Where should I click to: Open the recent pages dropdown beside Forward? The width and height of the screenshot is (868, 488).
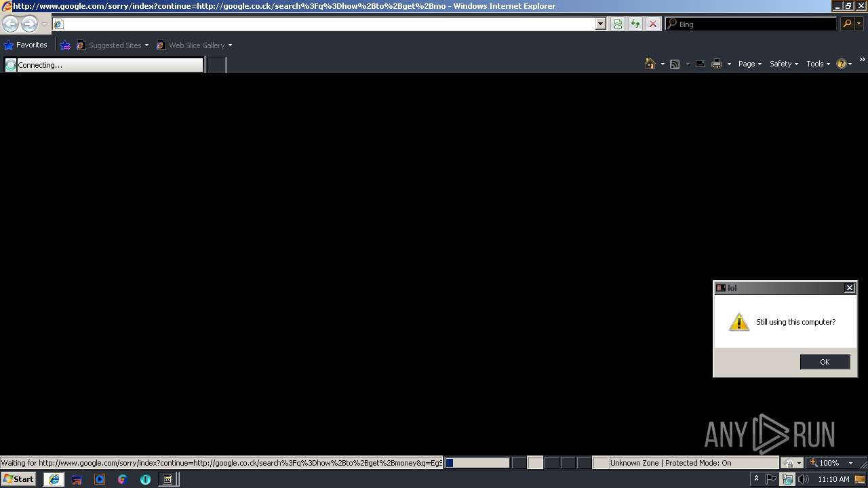(44, 24)
